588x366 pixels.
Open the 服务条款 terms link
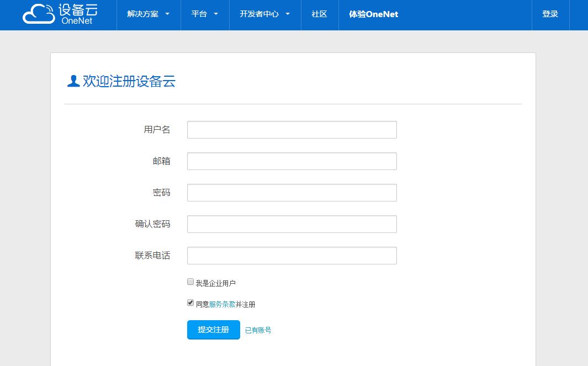[223, 304]
